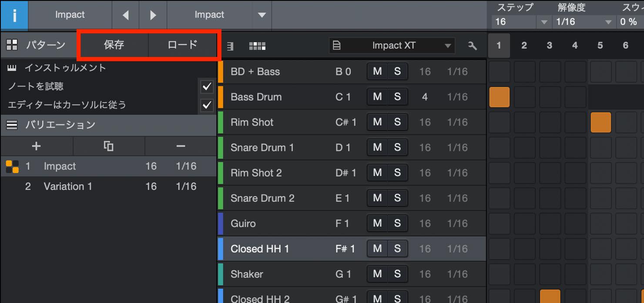Viewport: 644px width, 303px height.
Task: Mute the Bass Drum lane
Action: (x=377, y=97)
